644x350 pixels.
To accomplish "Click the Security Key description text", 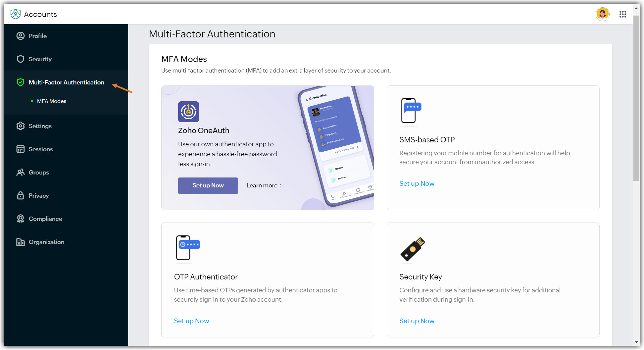I will pos(480,295).
